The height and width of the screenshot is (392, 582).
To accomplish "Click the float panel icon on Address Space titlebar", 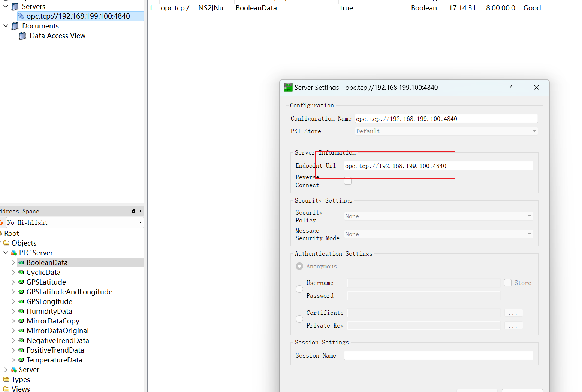I will point(133,211).
